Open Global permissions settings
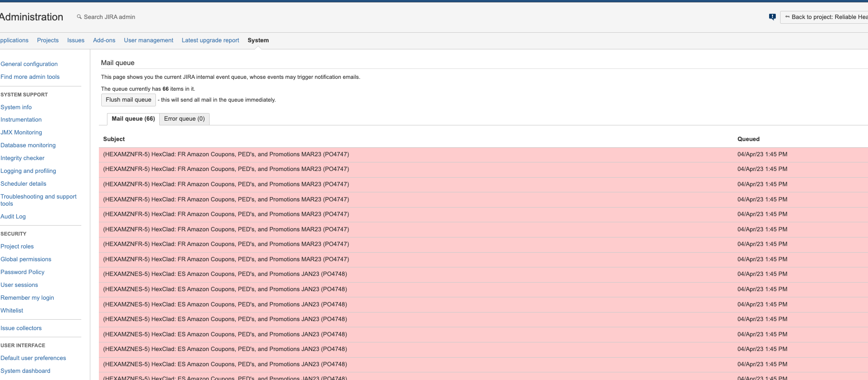Viewport: 868px width, 380px height. tap(26, 259)
